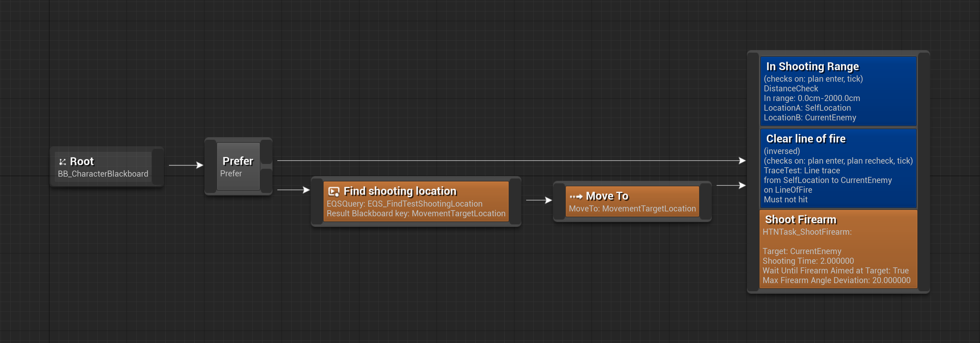
Task: Click the Shoot Firearm node input pin
Action: 753,172
